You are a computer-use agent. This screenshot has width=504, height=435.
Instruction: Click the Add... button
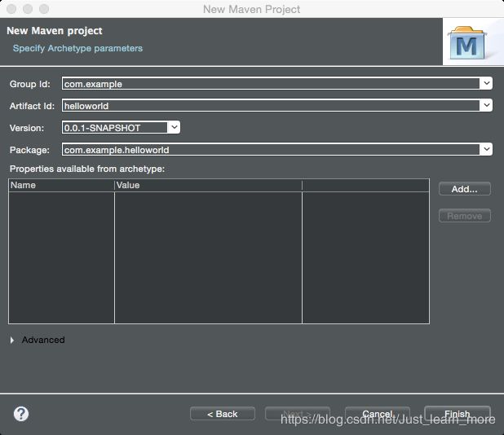pyautogui.click(x=465, y=189)
